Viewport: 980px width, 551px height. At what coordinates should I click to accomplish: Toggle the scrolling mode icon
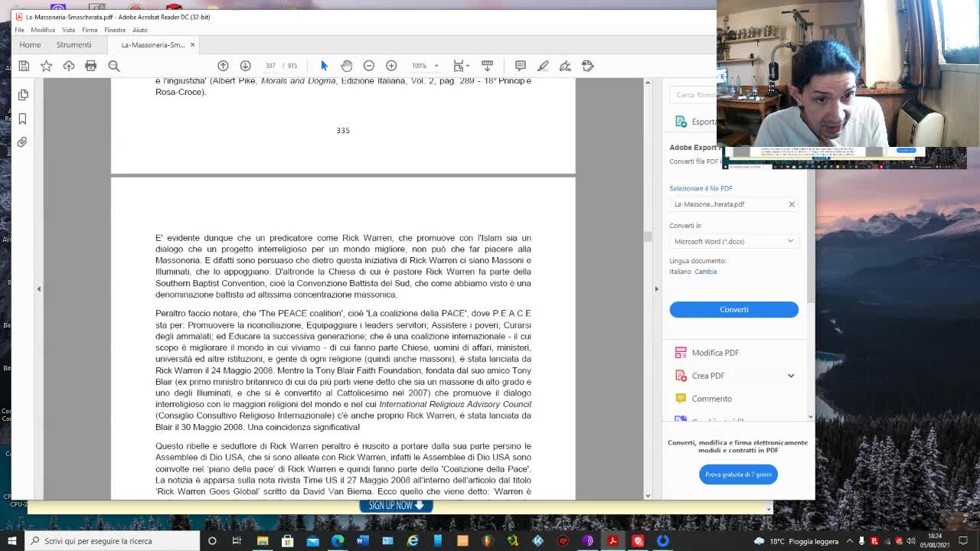click(x=487, y=66)
